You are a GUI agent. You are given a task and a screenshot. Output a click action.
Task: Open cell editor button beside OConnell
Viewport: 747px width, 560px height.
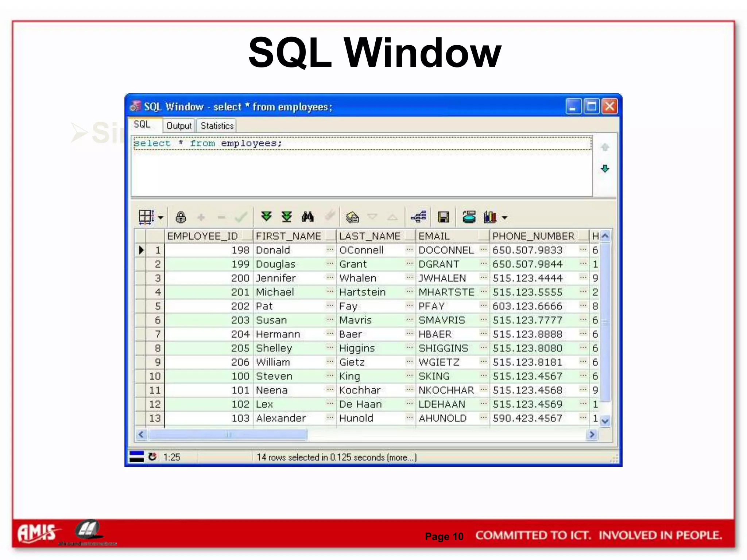(x=410, y=250)
